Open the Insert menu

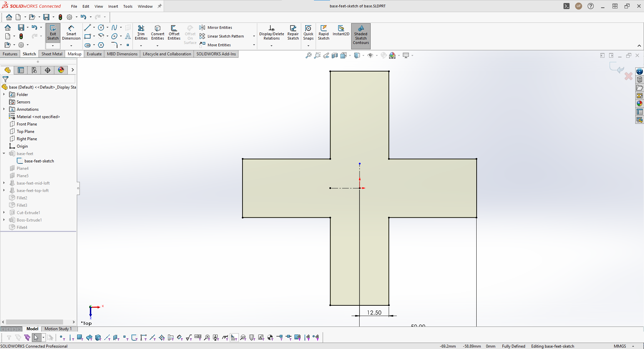pyautogui.click(x=113, y=6)
